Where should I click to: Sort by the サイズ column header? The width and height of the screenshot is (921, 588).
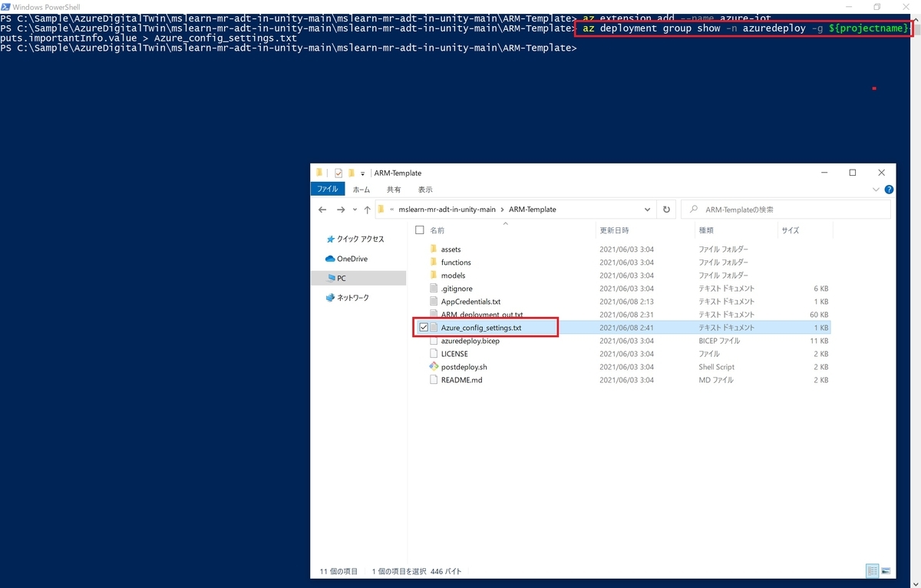click(x=791, y=230)
